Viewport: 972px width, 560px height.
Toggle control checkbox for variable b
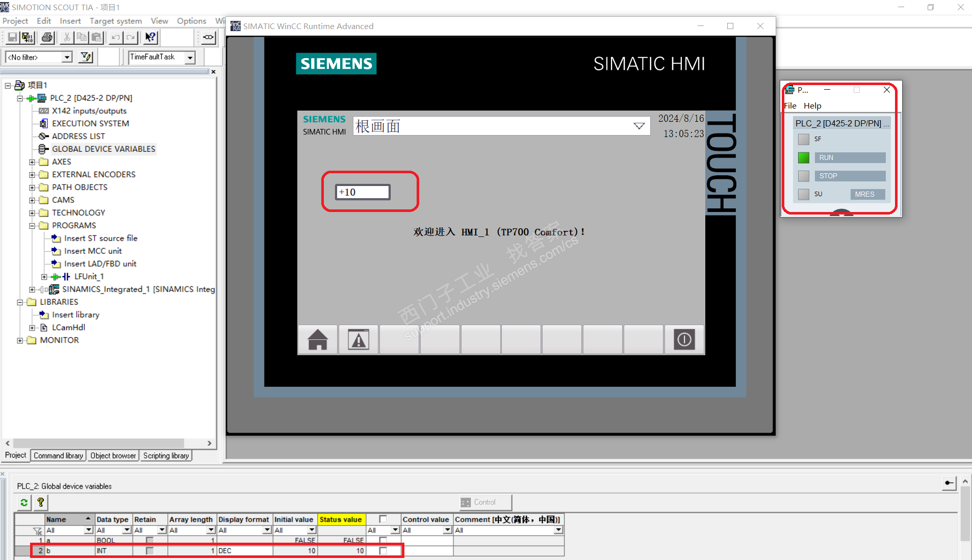[383, 551]
